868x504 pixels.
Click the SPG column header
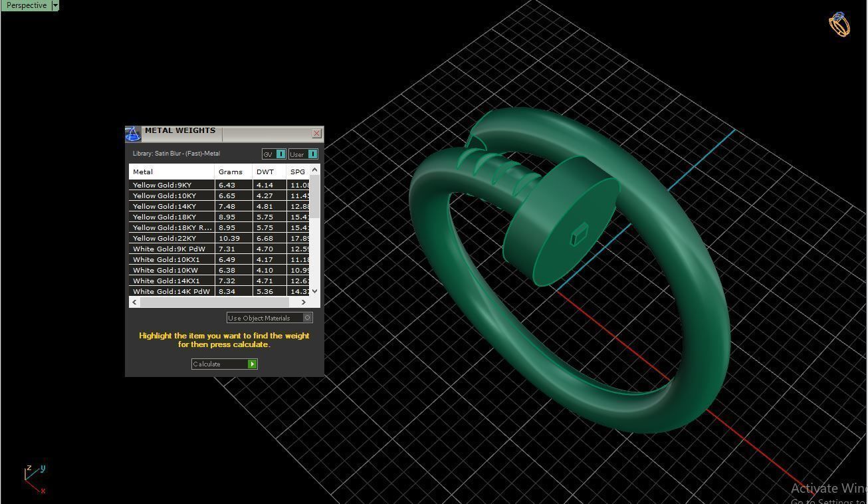coord(298,172)
